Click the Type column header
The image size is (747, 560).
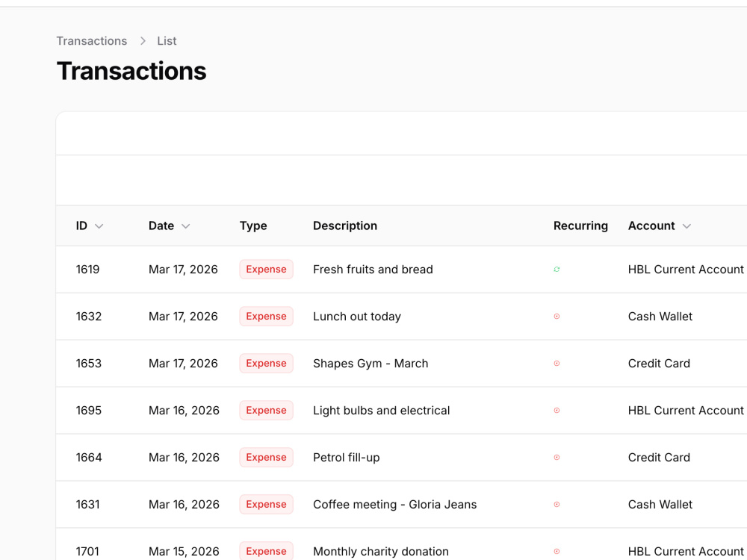click(253, 225)
